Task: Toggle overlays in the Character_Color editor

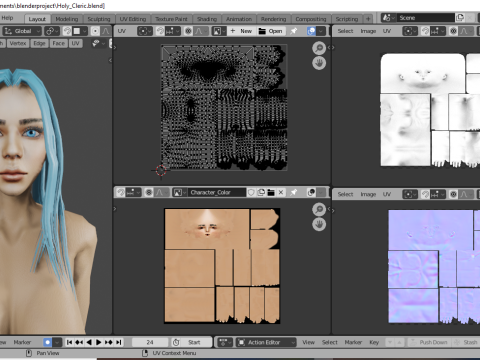Action: [311, 192]
